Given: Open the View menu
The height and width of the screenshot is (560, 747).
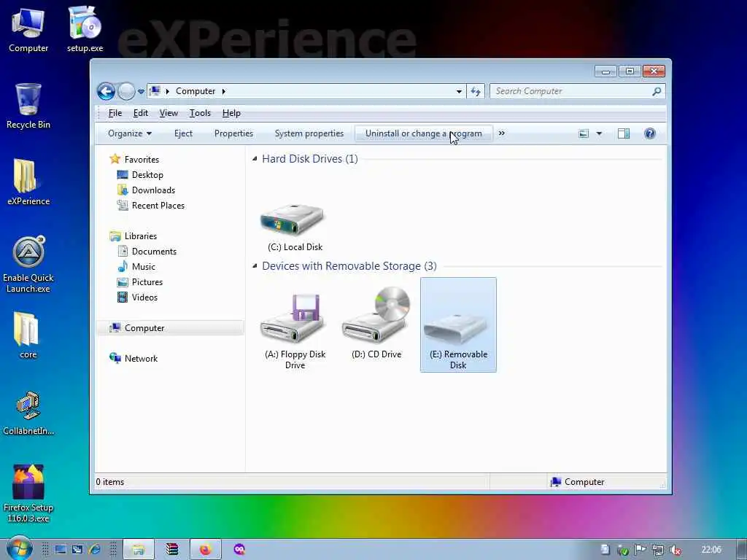Looking at the screenshot, I should tap(169, 113).
